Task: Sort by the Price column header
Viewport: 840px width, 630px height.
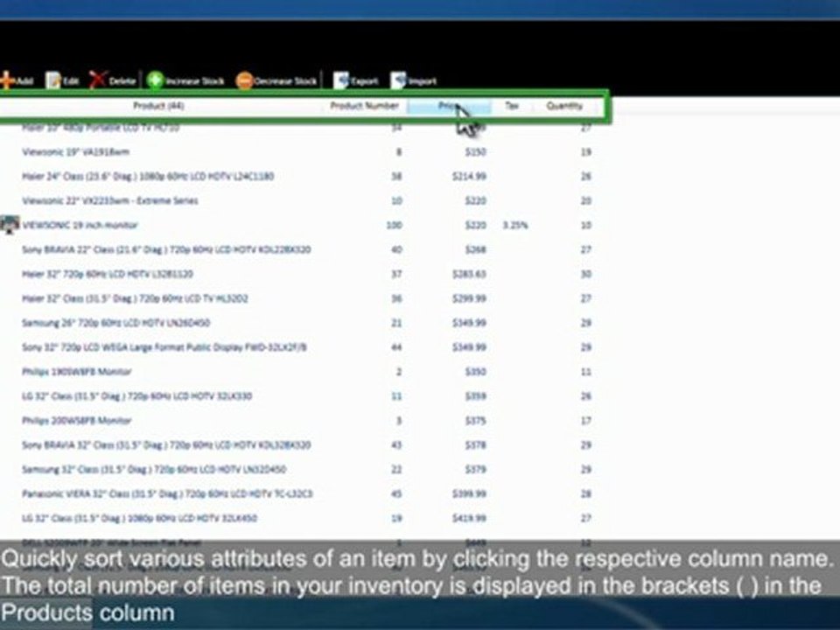Action: point(449,106)
